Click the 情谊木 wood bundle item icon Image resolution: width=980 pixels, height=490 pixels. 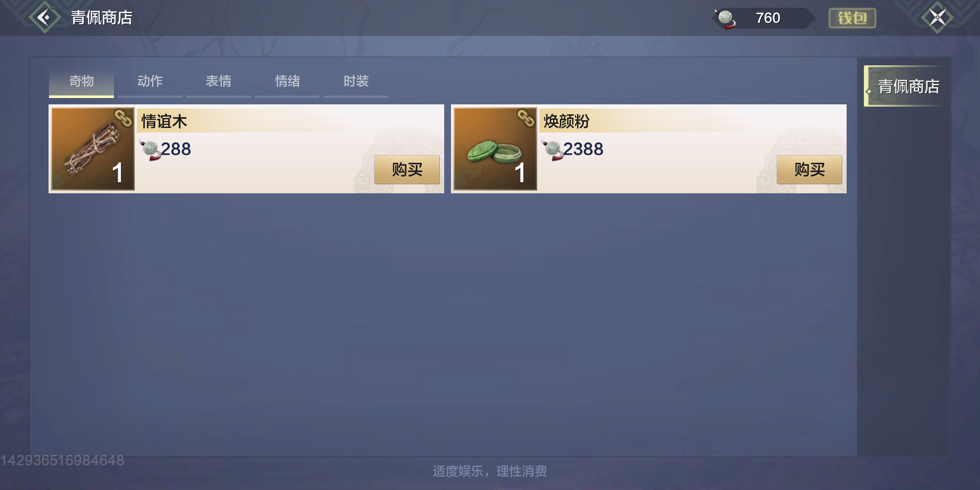93,148
